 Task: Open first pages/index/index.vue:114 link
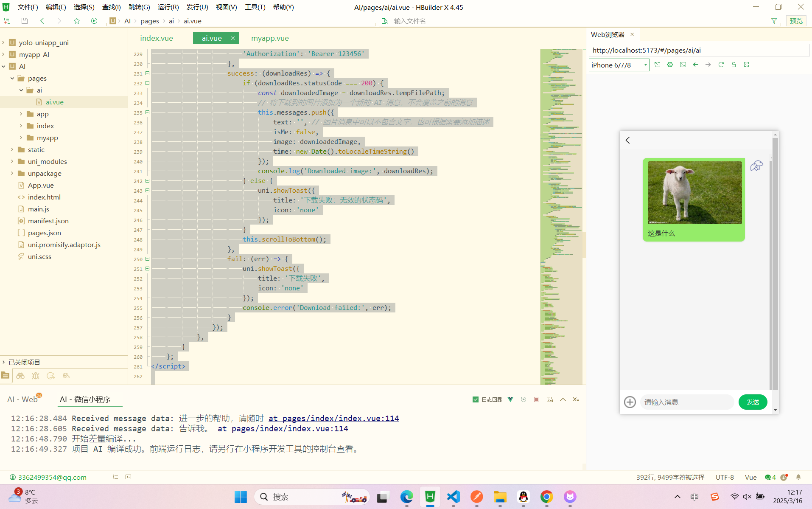[x=334, y=419]
